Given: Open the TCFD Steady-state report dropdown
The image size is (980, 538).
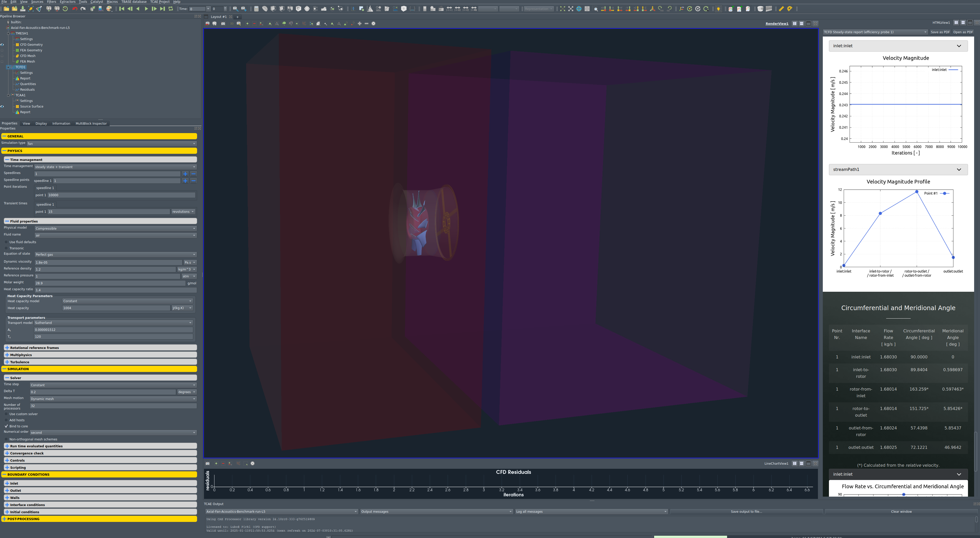Looking at the screenshot, I should click(x=875, y=32).
